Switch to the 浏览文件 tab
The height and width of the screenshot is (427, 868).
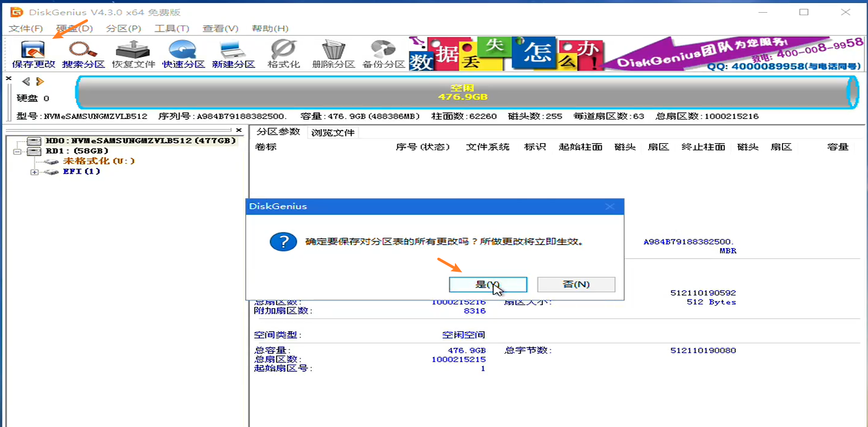click(x=332, y=132)
